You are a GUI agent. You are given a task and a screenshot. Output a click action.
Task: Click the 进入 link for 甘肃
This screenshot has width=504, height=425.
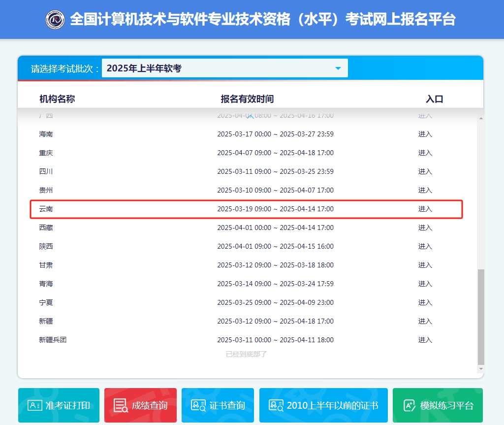pos(424,265)
